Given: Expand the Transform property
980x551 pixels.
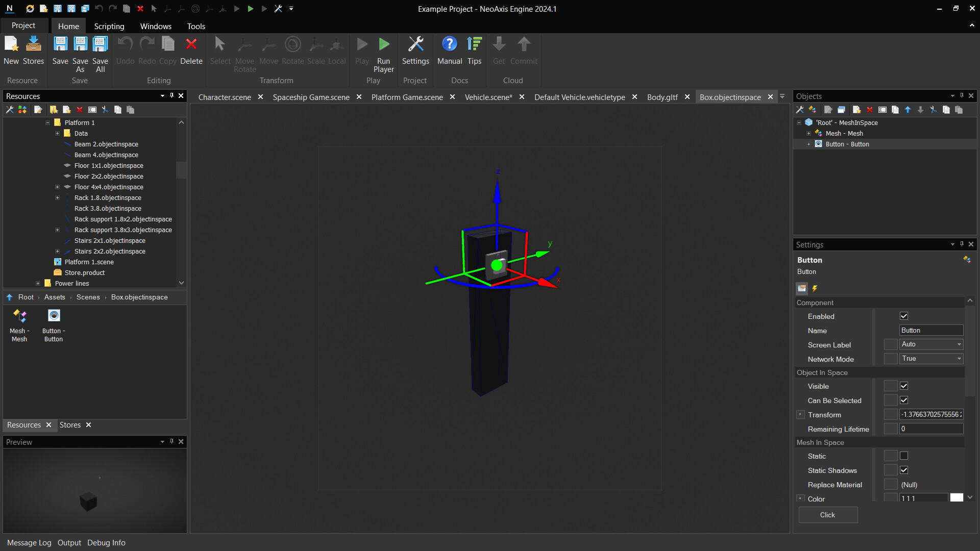Looking at the screenshot, I should [x=801, y=415].
